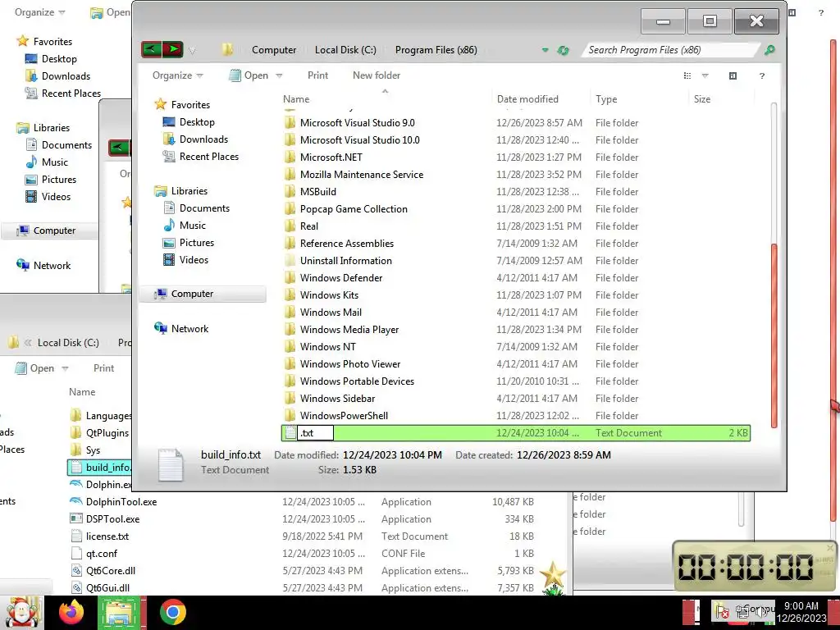Viewport: 840px width, 630px height.
Task: Click the green Back arrow in front window
Action: click(x=152, y=50)
